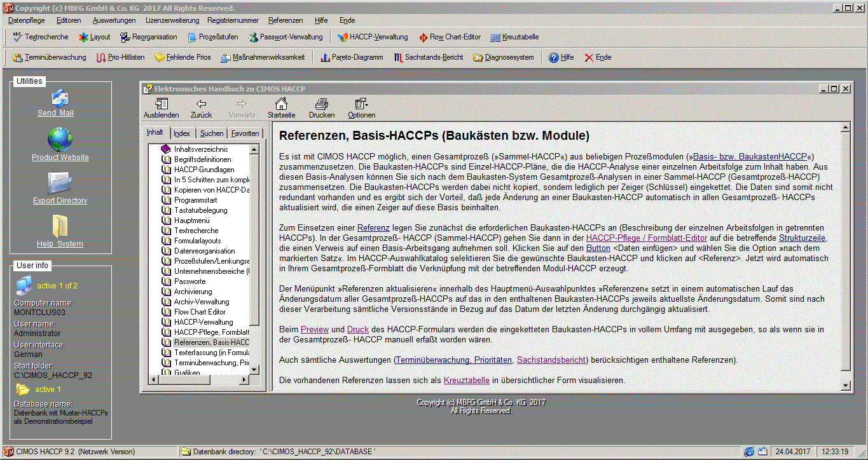Open Optionen in the handbook toolbar
868x460 pixels.
click(361, 109)
